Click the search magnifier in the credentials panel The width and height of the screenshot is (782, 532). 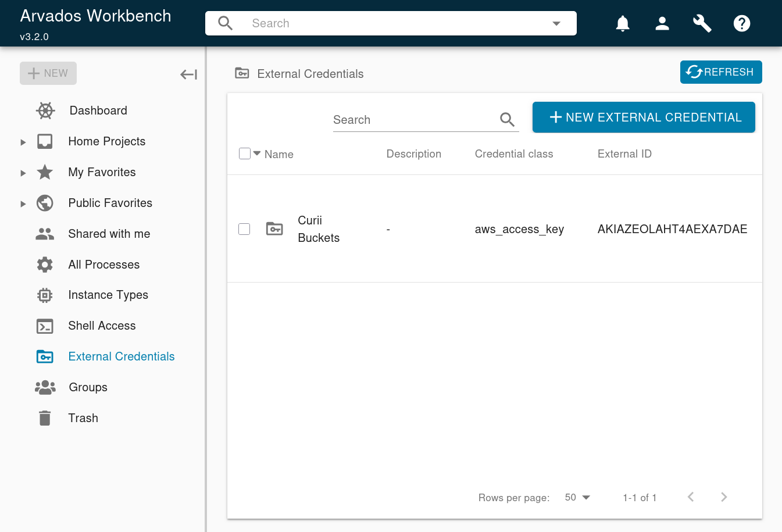click(x=506, y=119)
